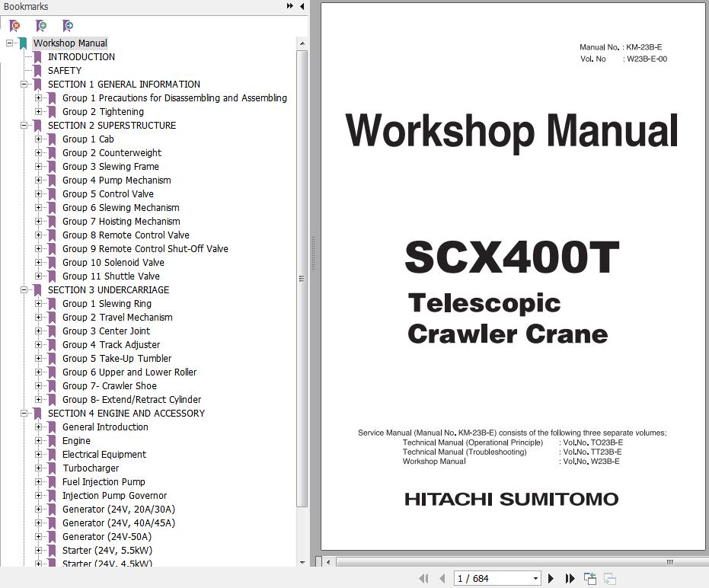Select Group 2 Counterweight bookmark
The width and height of the screenshot is (709, 588).
click(112, 153)
